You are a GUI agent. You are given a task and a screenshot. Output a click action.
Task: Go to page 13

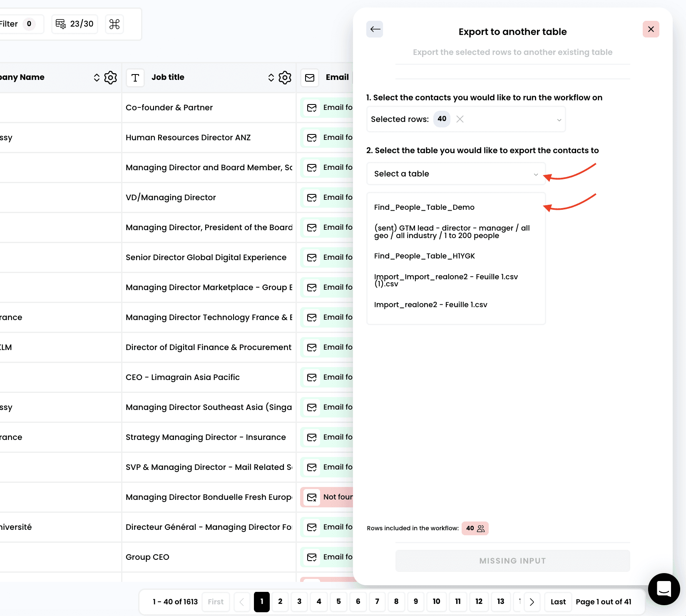click(x=501, y=602)
